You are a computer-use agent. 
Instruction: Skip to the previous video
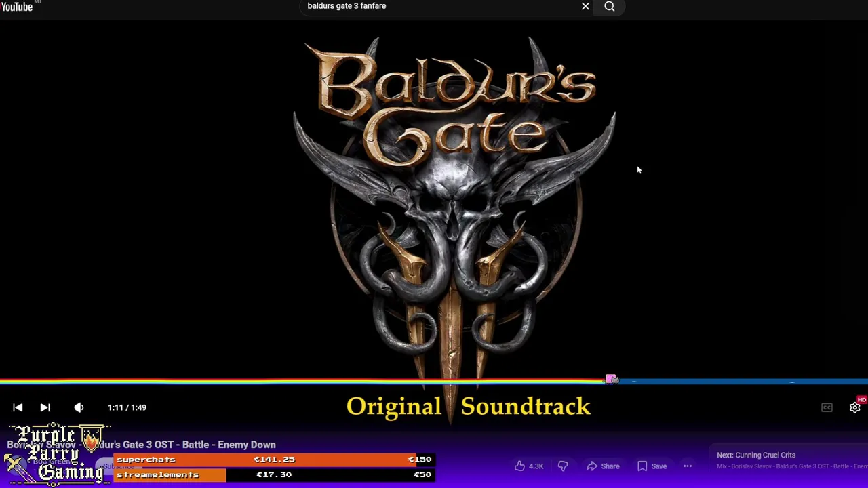tap(18, 407)
